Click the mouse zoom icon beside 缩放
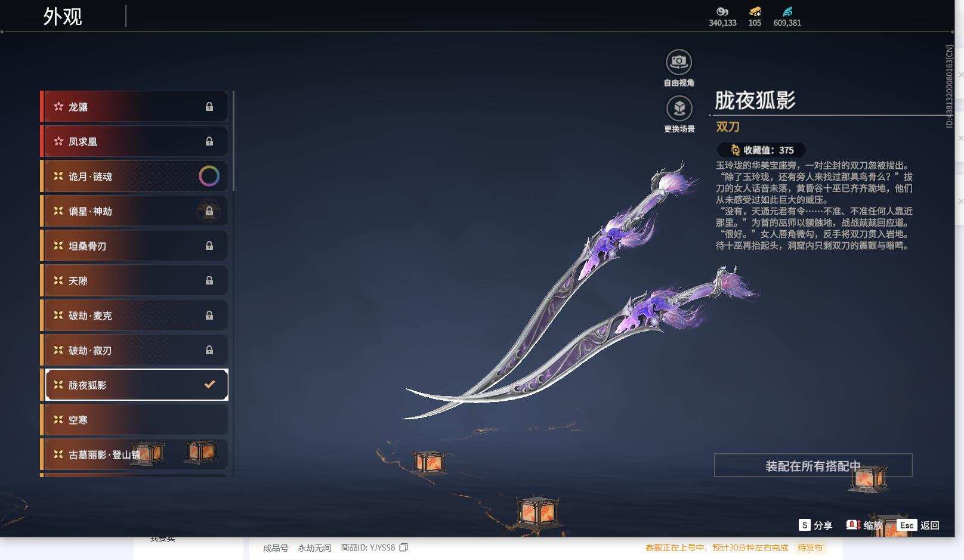964x560 pixels. [853, 525]
